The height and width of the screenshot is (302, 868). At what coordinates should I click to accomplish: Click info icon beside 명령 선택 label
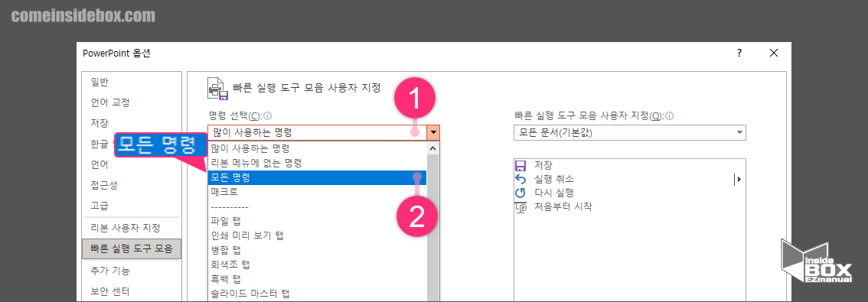pos(268,116)
